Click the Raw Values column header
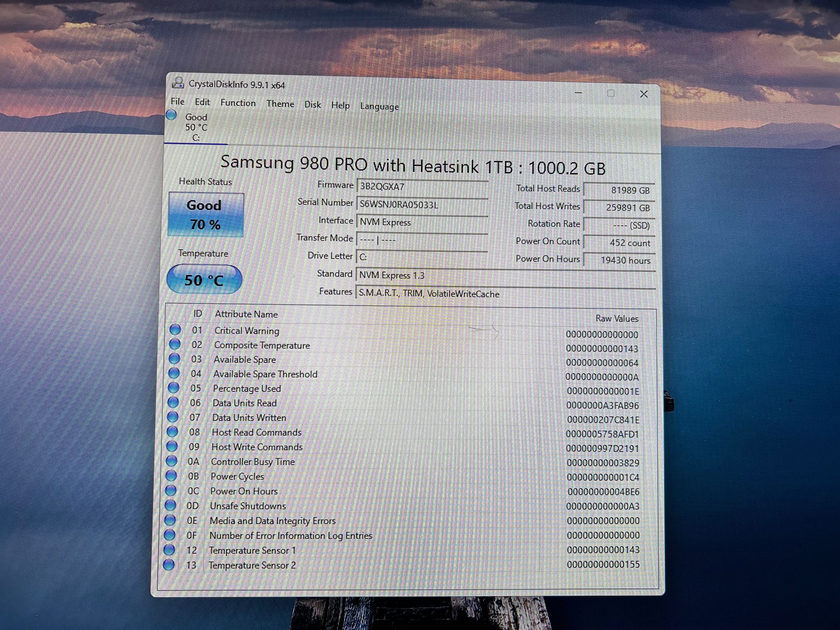840x630 pixels. click(617, 318)
